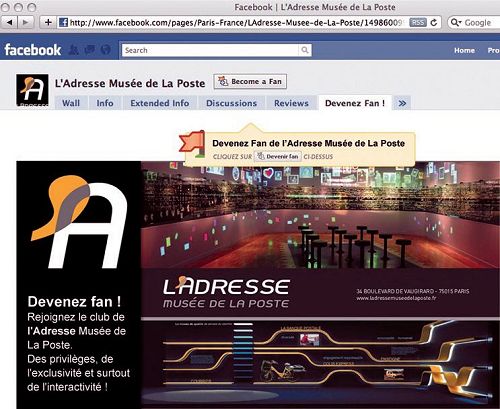The image size is (500, 409).
Task: Click the Become a Fan button
Action: (x=250, y=81)
